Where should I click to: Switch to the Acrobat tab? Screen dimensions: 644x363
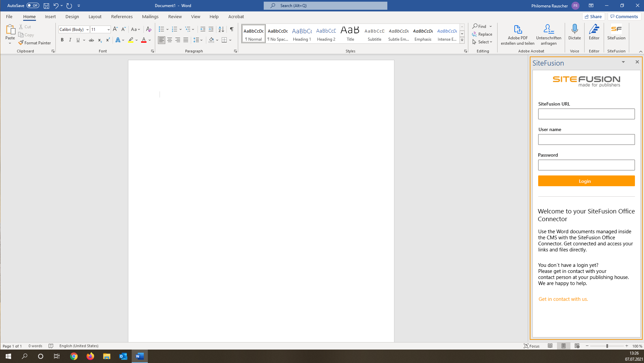point(236,16)
